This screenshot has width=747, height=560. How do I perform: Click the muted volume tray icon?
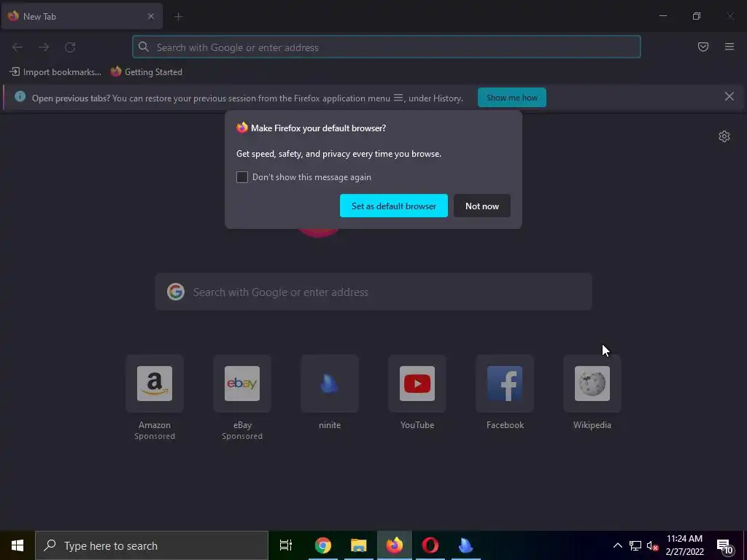tap(652, 545)
